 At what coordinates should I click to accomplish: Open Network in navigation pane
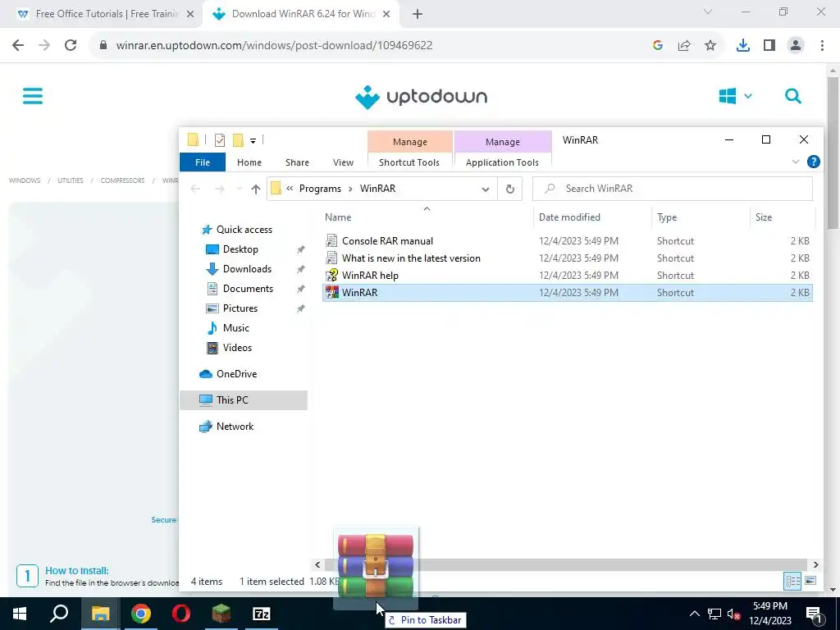[x=235, y=427]
